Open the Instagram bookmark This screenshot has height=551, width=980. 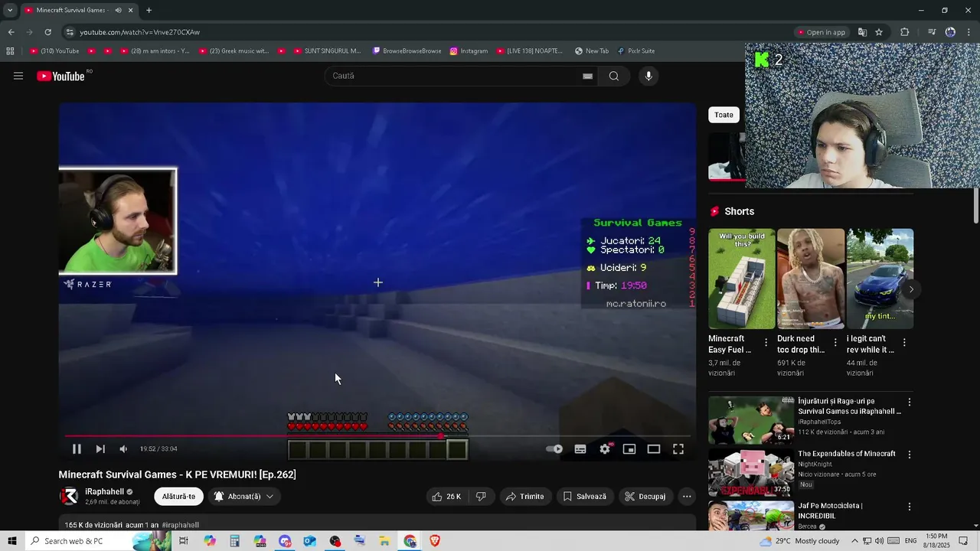(469, 51)
